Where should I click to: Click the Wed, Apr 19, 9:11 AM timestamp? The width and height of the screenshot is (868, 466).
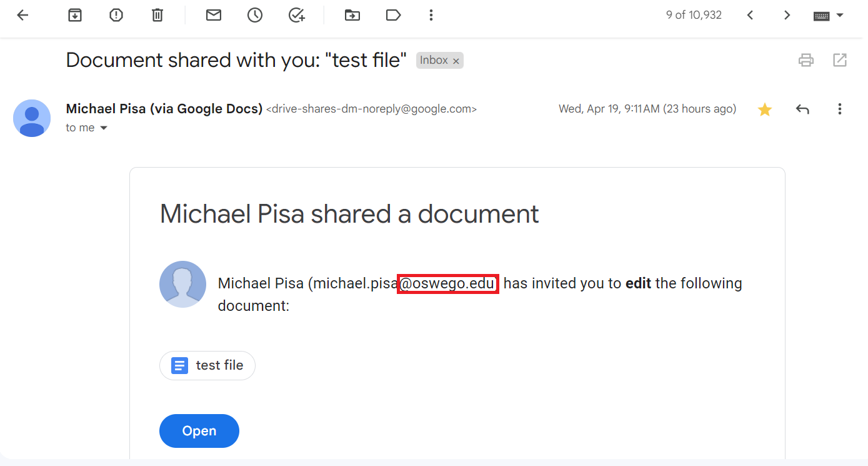(647, 109)
